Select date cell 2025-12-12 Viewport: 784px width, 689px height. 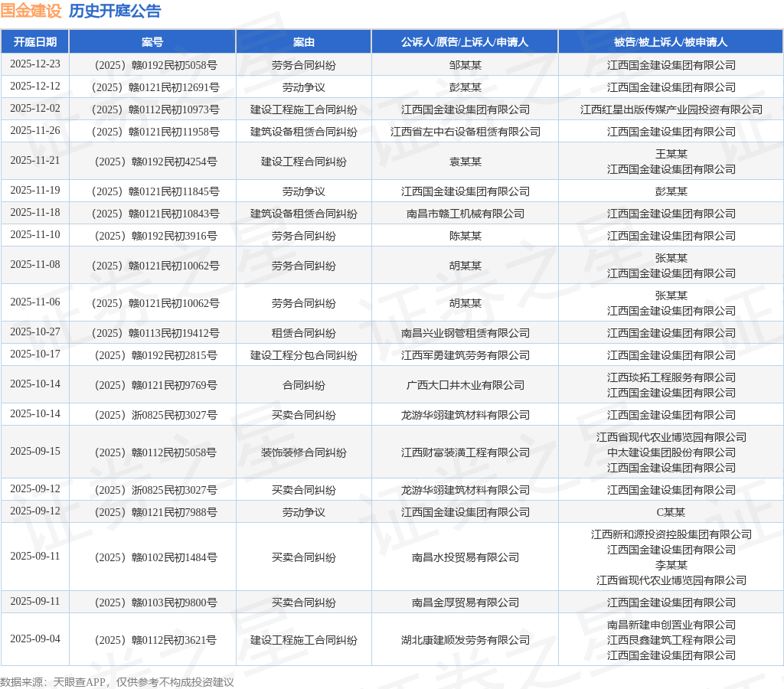coord(35,86)
